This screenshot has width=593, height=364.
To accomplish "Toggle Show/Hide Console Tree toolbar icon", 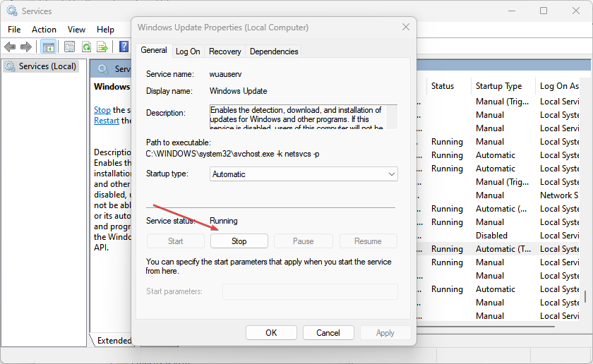I will pos(49,47).
